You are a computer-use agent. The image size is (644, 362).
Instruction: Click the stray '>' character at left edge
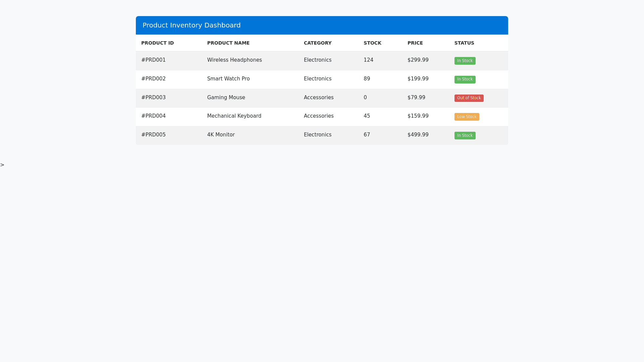(2, 165)
